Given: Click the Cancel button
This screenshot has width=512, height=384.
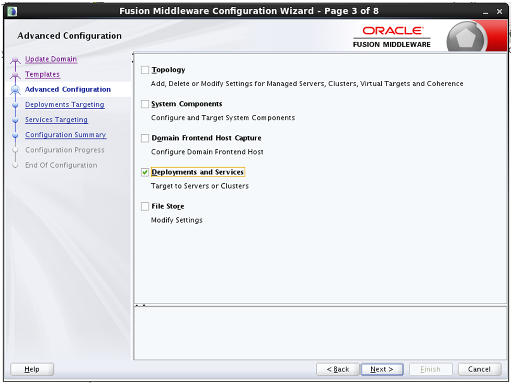Looking at the screenshot, I should point(479,369).
